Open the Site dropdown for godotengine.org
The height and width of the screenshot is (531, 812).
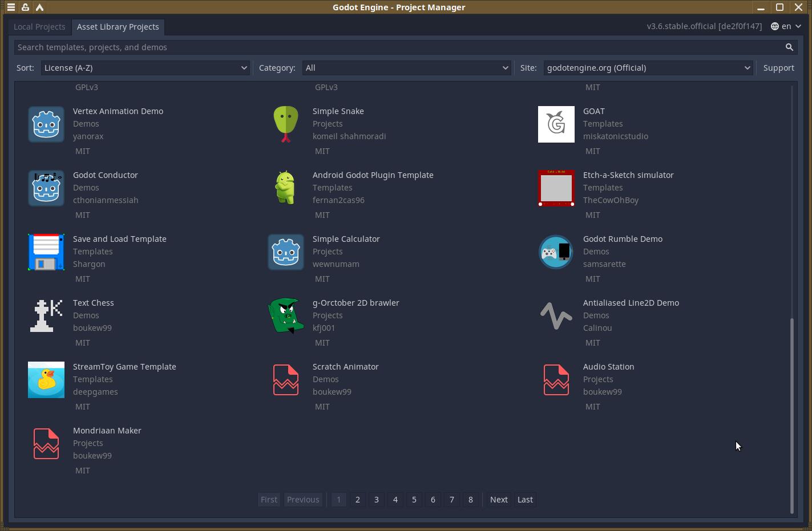(x=648, y=68)
